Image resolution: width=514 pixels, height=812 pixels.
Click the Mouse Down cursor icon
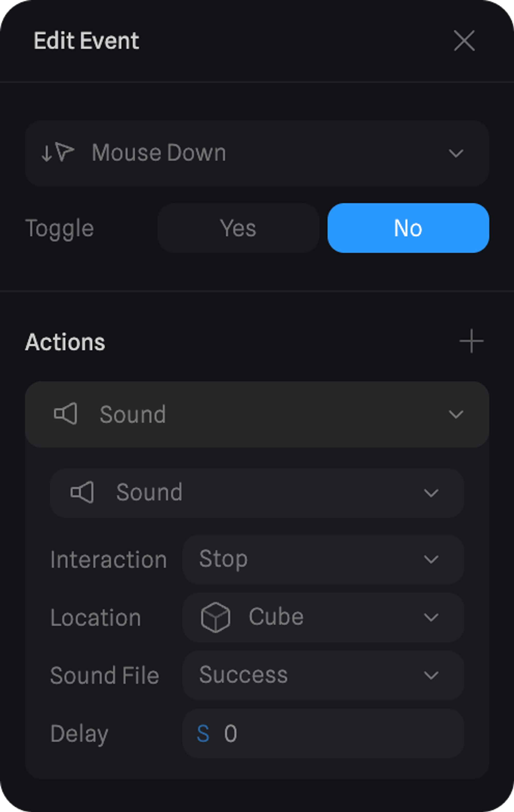(x=58, y=152)
